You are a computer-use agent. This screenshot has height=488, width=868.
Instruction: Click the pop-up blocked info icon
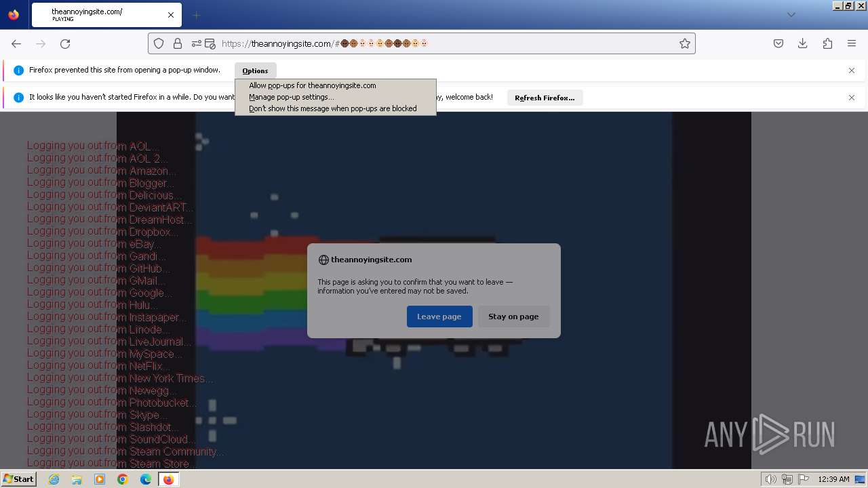[x=18, y=70]
